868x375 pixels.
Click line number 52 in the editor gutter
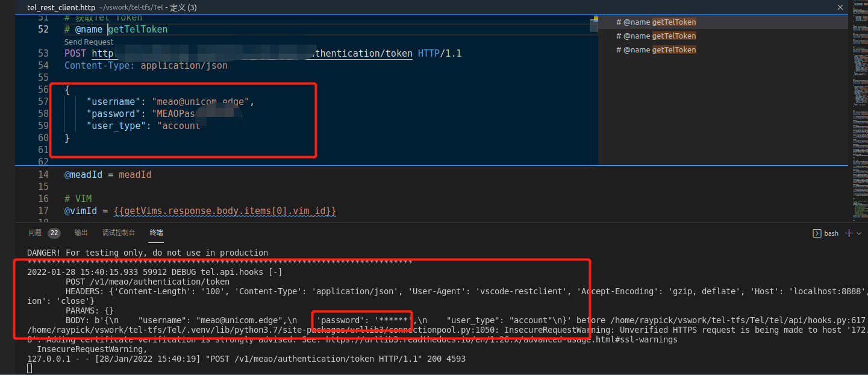43,29
